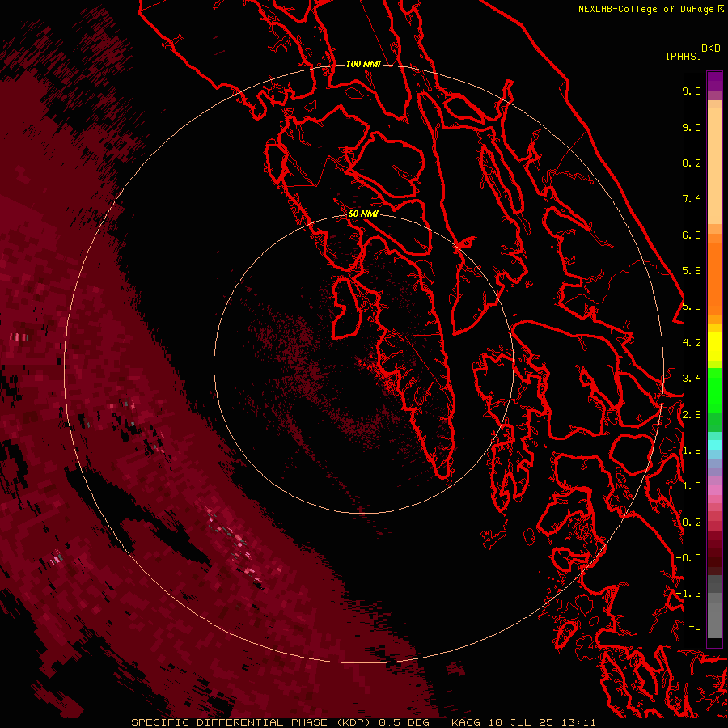Select the 7.4 value on legend
Screen dimensions: 728x728
tap(692, 199)
